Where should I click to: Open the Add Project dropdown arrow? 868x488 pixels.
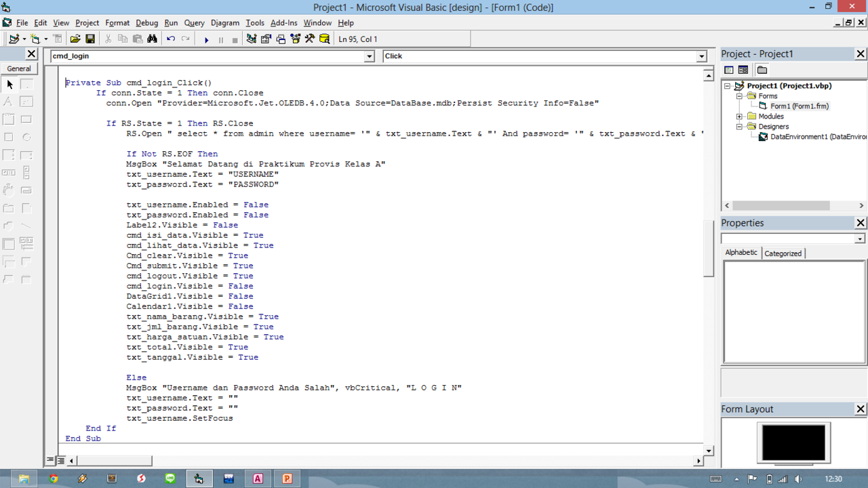pyautogui.click(x=24, y=39)
